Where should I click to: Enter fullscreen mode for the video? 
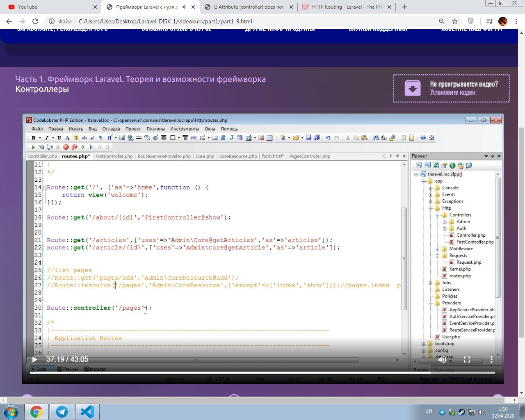coord(467,359)
